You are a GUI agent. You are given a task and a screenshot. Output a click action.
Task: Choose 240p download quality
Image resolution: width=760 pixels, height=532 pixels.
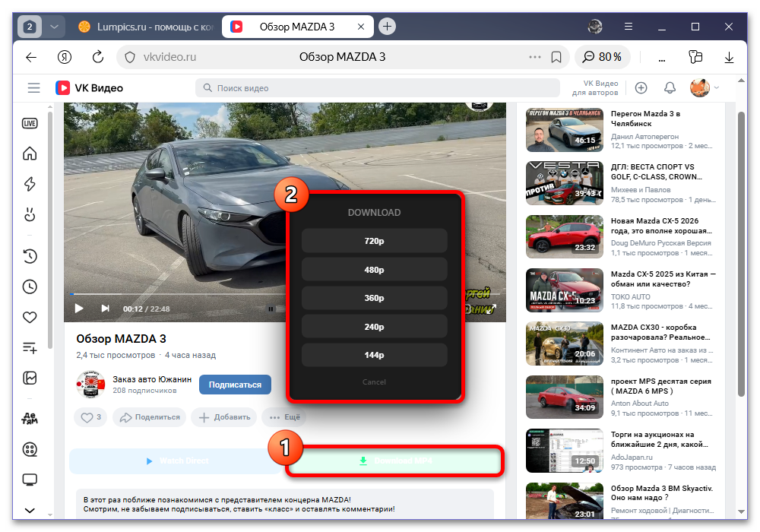(374, 327)
